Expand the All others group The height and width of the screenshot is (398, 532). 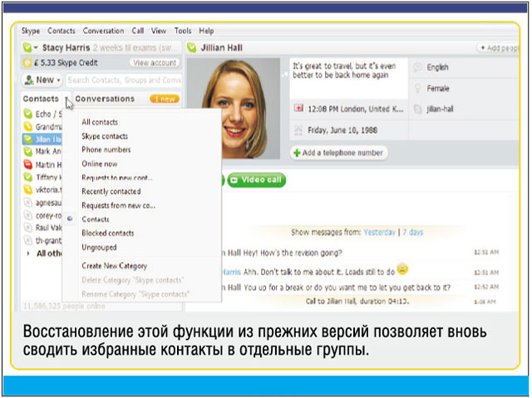[x=28, y=253]
